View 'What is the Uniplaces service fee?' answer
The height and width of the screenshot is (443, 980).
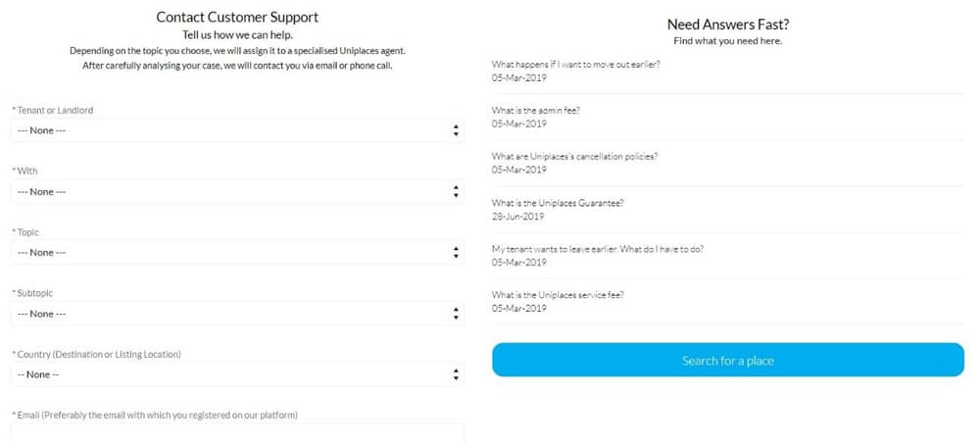tap(557, 295)
